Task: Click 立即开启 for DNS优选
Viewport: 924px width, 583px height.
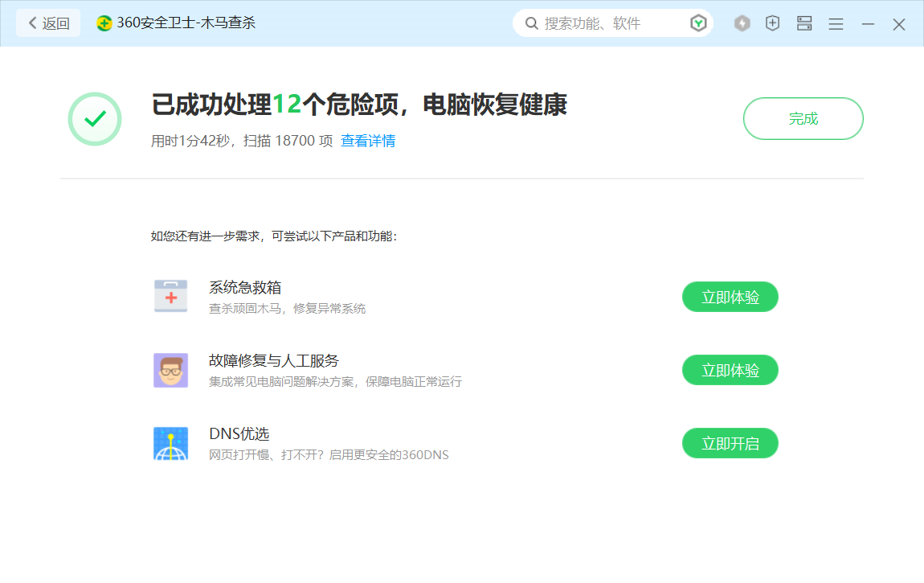Action: (x=730, y=443)
